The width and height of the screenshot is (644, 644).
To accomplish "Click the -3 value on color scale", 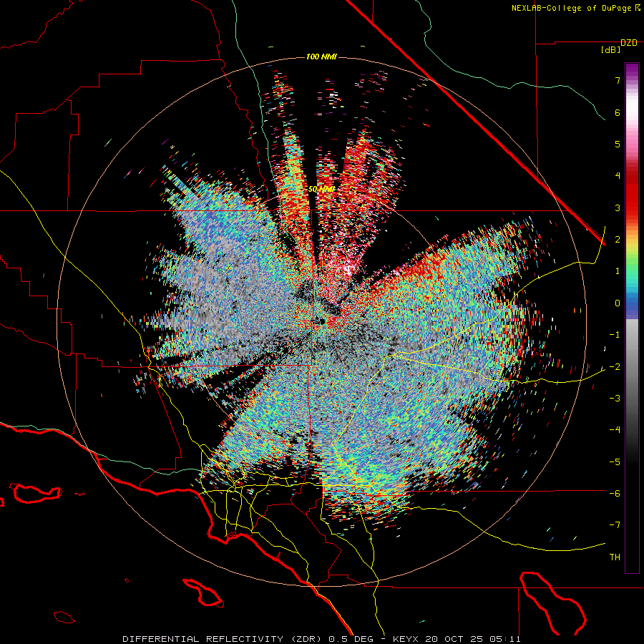I will (615, 399).
